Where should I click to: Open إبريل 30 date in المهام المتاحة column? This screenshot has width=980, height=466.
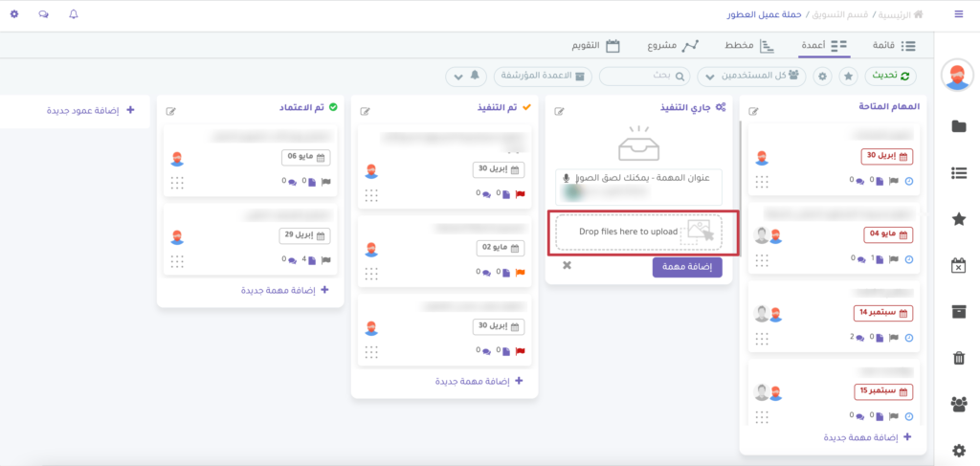pyautogui.click(x=887, y=157)
